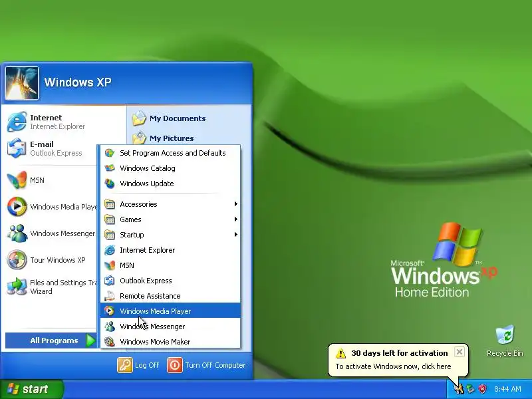This screenshot has height=399, width=532.
Task: Expand the Accessories submenu arrow
Action: [x=236, y=204]
